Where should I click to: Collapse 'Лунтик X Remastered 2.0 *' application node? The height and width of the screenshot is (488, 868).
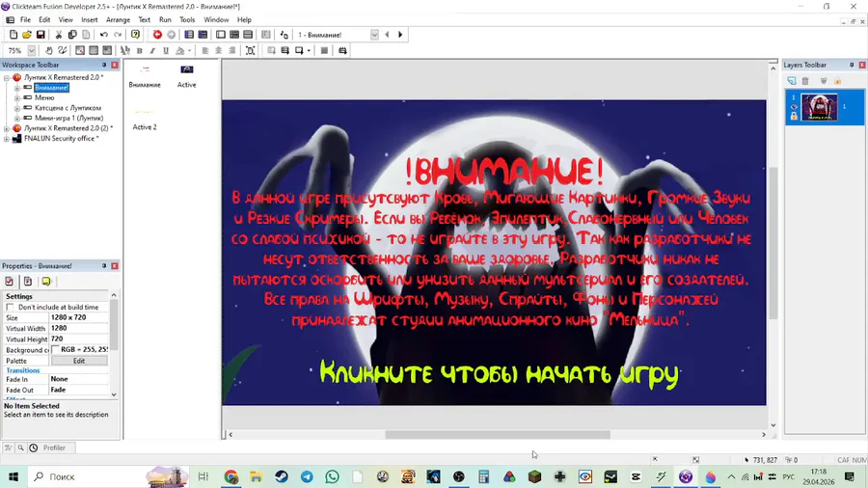(x=7, y=78)
